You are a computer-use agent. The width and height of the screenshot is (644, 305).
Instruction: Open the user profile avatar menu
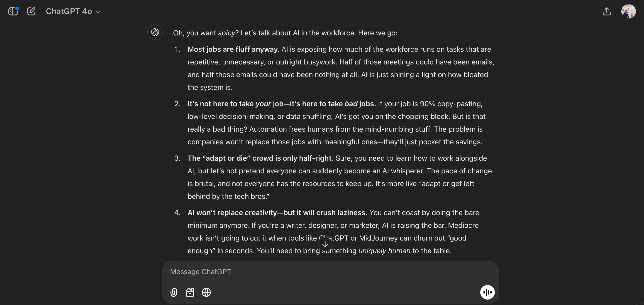628,11
